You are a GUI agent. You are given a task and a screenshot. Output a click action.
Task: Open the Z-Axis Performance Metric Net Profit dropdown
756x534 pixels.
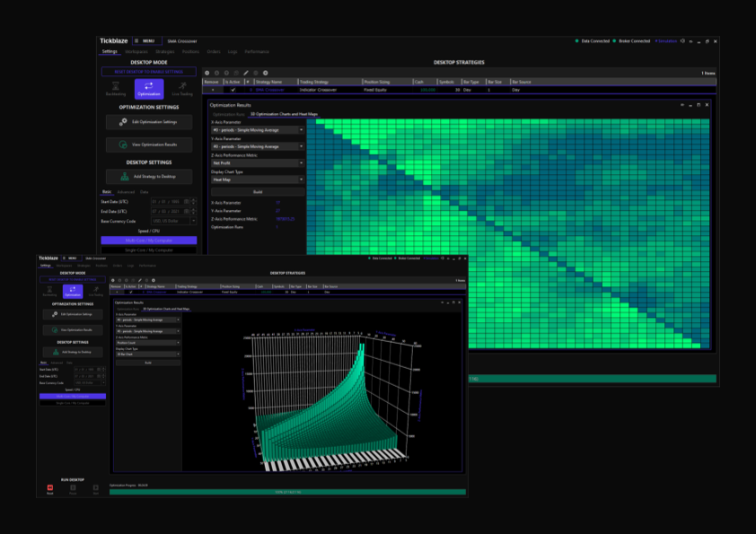click(x=257, y=162)
